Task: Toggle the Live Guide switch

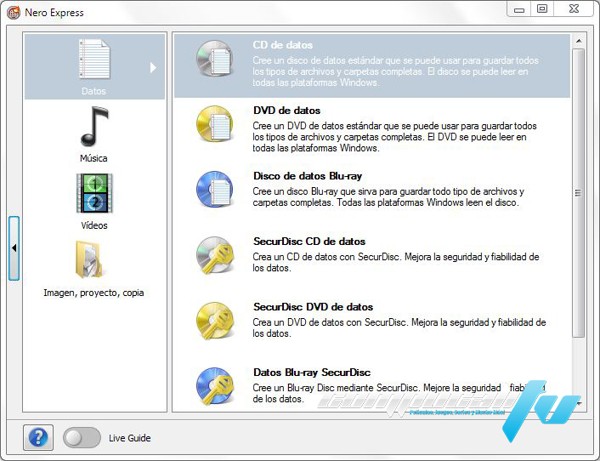Action: [82, 438]
